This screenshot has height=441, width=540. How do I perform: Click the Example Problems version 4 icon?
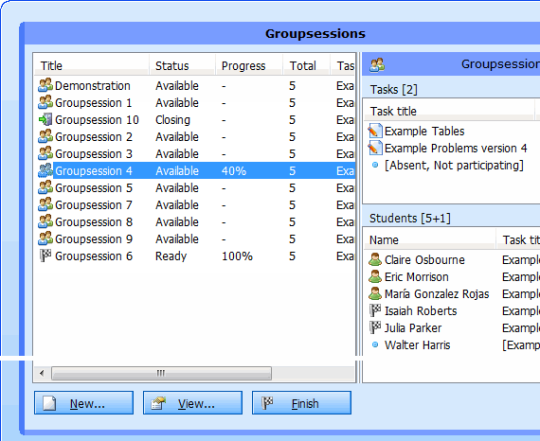click(375, 148)
